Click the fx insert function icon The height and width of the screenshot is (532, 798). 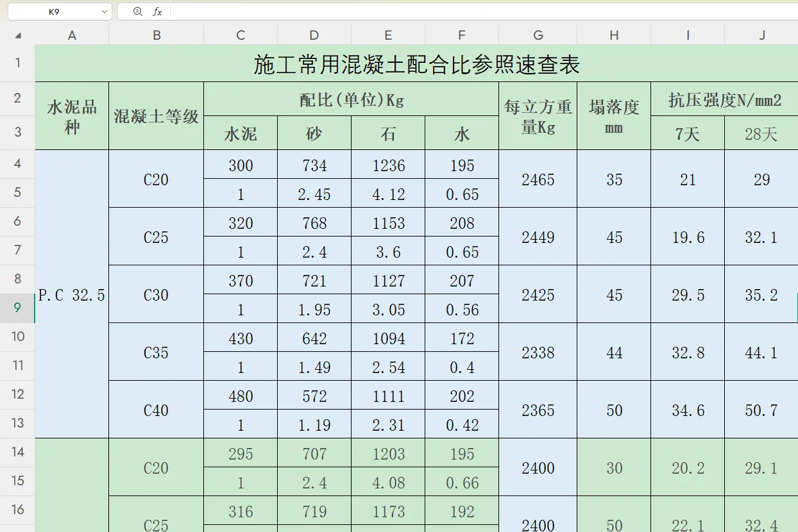pyautogui.click(x=158, y=11)
